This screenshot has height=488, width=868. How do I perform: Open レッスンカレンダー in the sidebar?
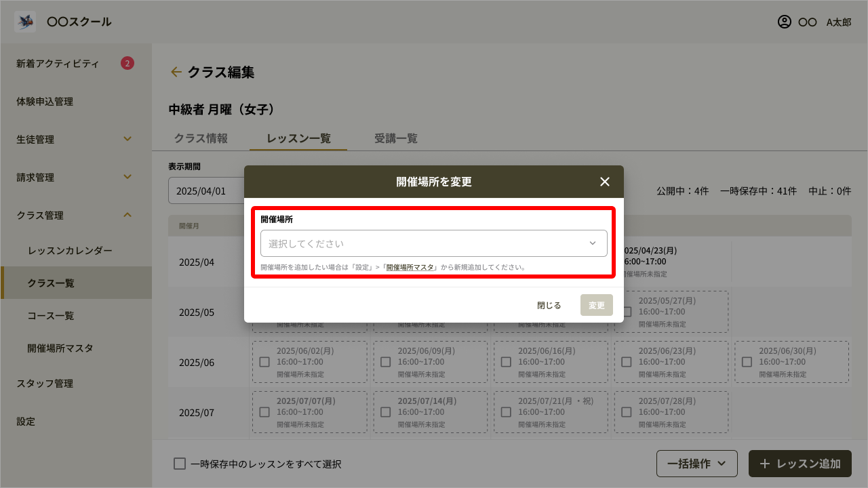(x=70, y=250)
